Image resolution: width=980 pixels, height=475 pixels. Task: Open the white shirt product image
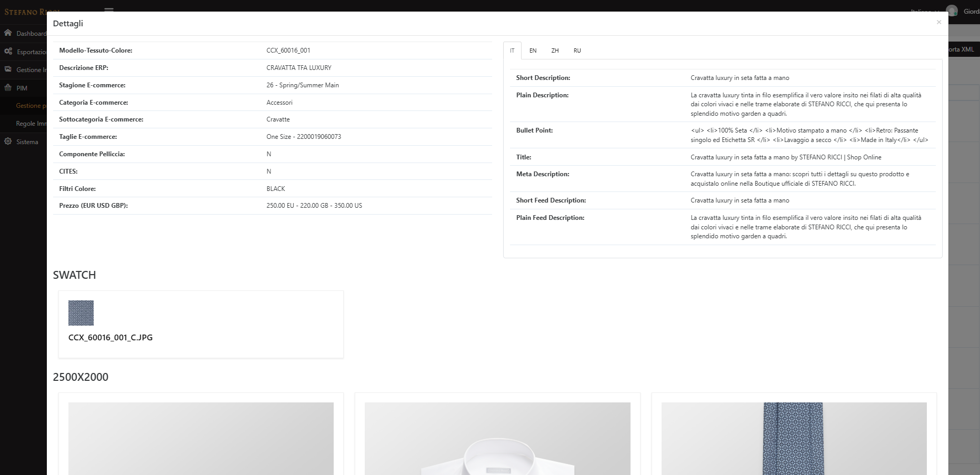pos(497,439)
